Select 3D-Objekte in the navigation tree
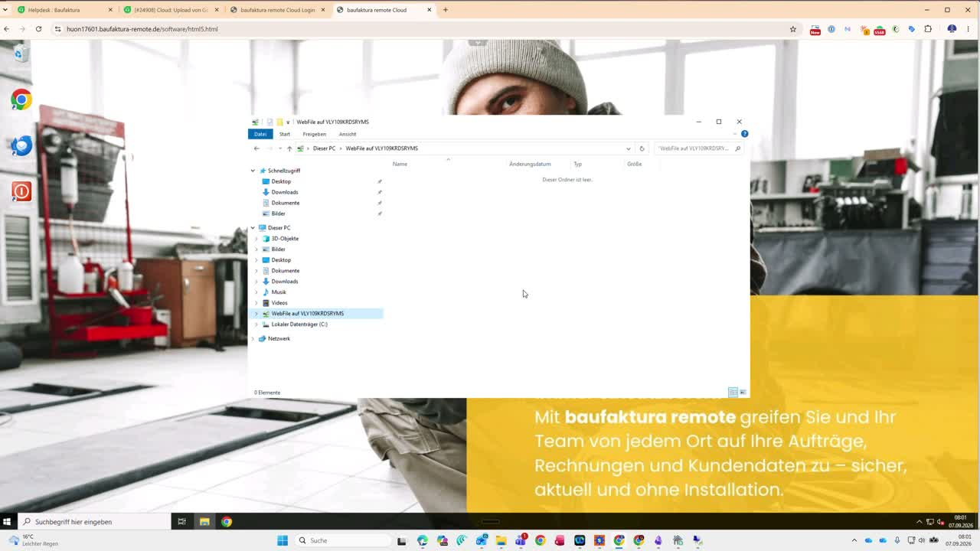Image resolution: width=980 pixels, height=551 pixels. pyautogui.click(x=285, y=239)
